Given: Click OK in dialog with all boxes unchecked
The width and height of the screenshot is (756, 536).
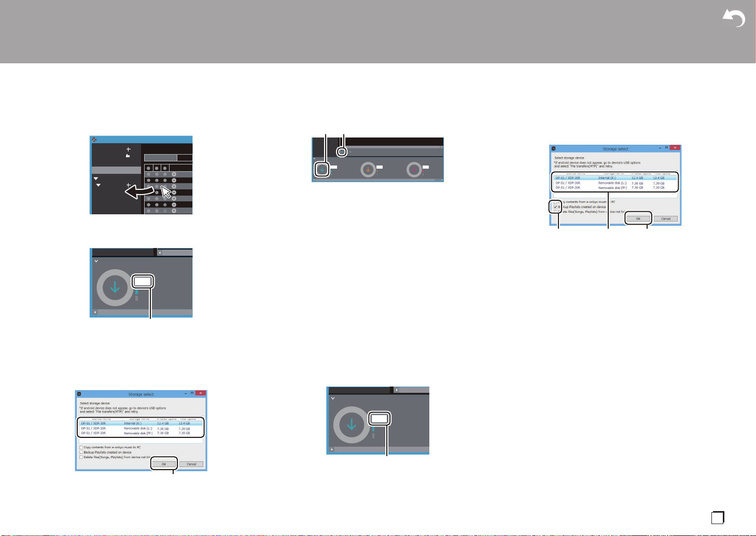Looking at the screenshot, I should click(164, 464).
